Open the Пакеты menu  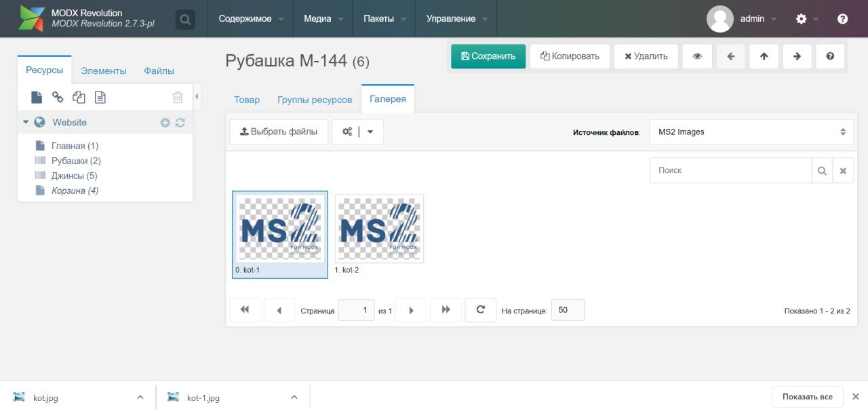point(384,19)
